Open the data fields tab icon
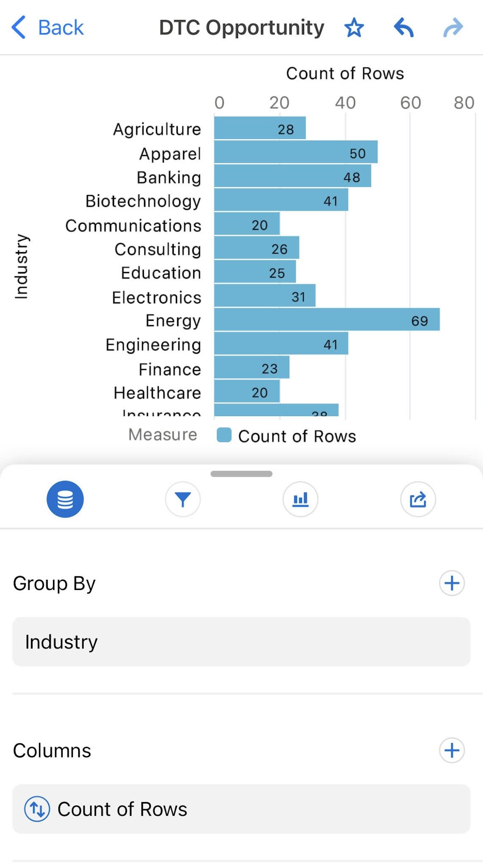The image size is (483, 868). click(65, 499)
